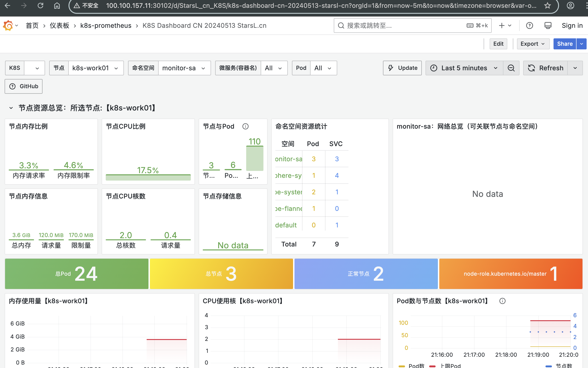
Task: Click the 命名空间资源统计 panel title
Action: (301, 126)
